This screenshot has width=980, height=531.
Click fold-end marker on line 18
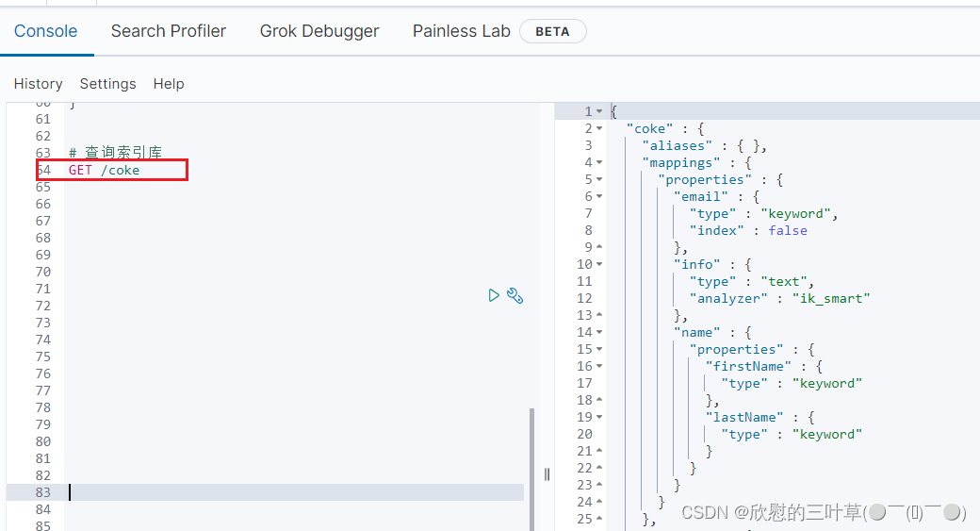599,400
